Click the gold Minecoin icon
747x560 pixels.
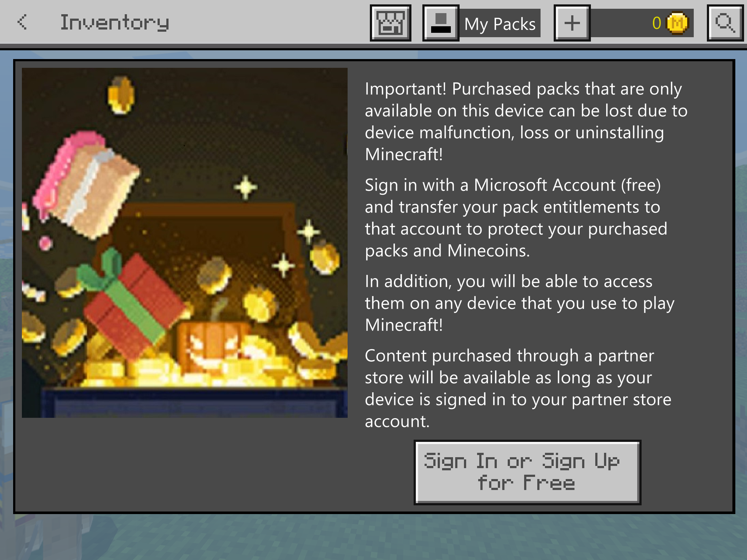677,23
